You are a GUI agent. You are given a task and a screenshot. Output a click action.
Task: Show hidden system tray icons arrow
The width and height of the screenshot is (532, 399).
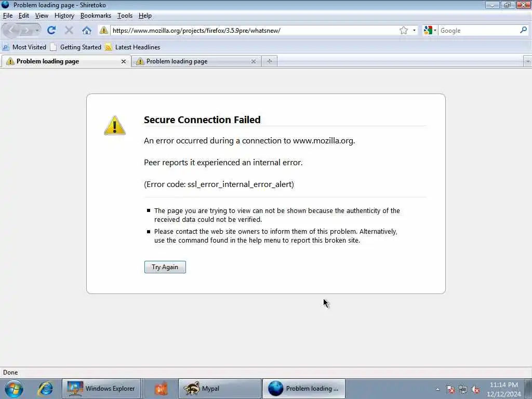[437, 390]
